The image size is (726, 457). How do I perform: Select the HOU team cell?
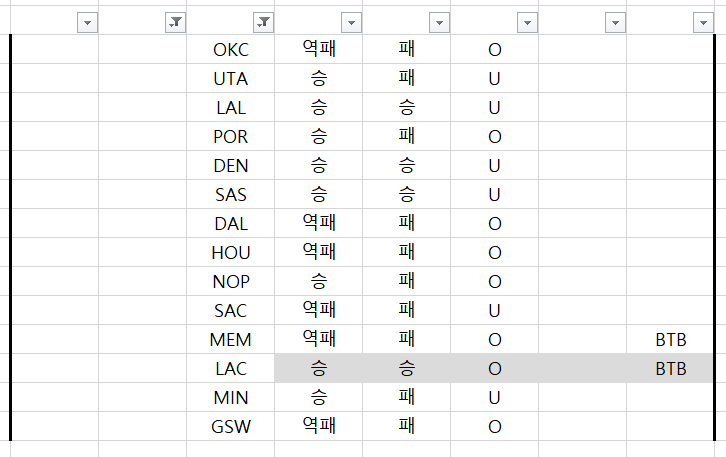pos(231,253)
